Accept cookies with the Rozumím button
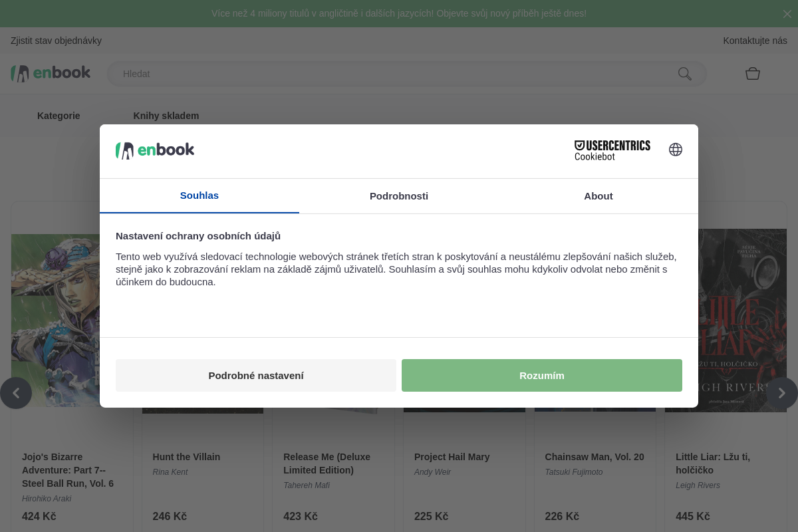Screen dimensions: 798x532 pyautogui.click(x=541, y=375)
